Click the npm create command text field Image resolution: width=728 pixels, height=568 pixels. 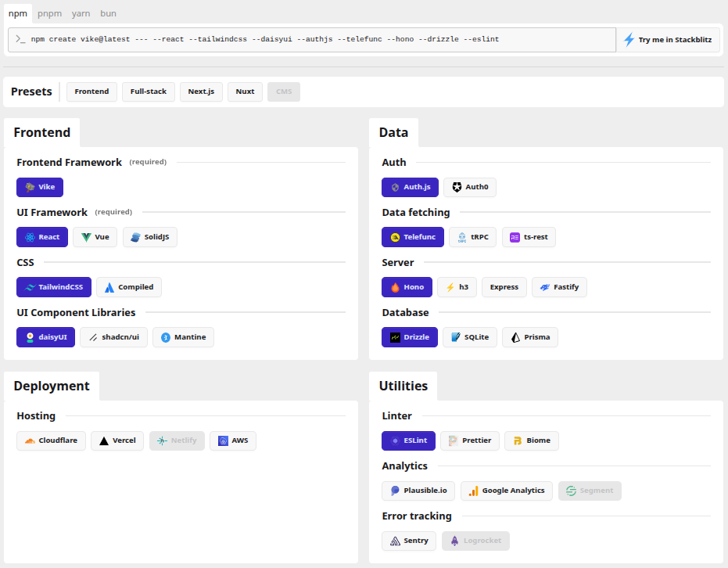pyautogui.click(x=313, y=39)
